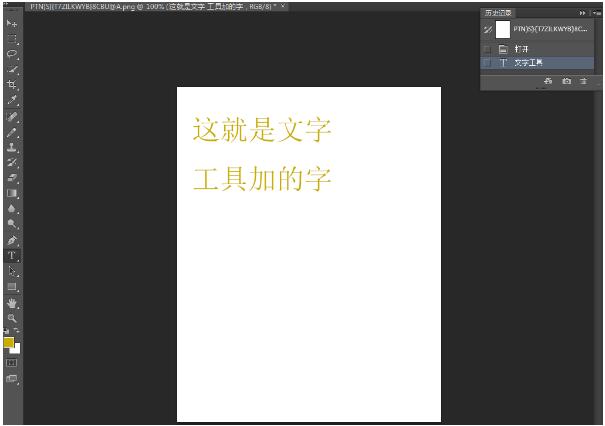605x426 pixels.
Task: Click the text line 工具加的字 on canvas
Action: (262, 179)
